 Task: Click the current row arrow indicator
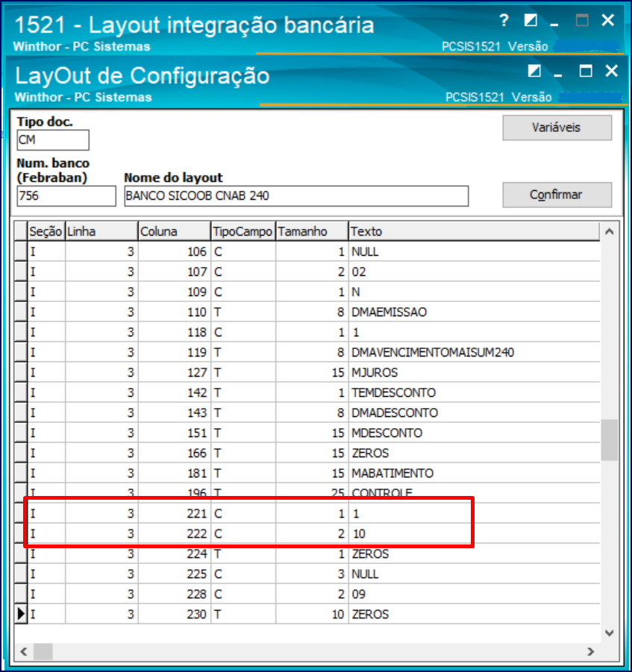coord(21,614)
